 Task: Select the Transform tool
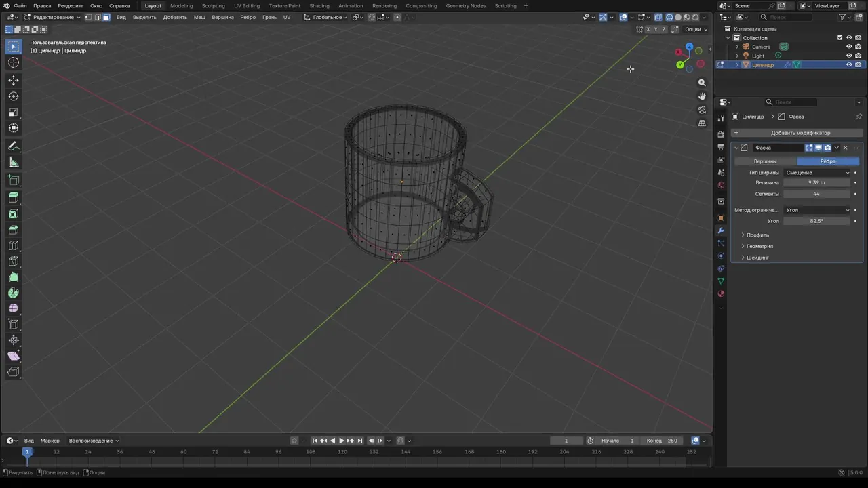14,128
